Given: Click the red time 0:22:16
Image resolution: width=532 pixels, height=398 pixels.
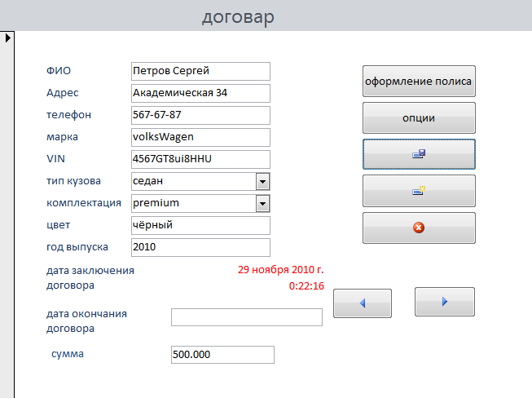Looking at the screenshot, I should pyautogui.click(x=306, y=286).
